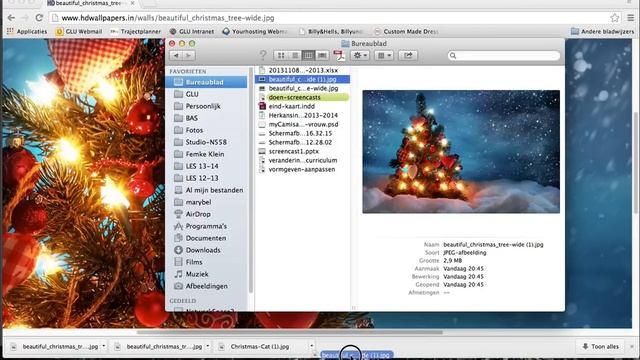Switch Finder to Cover Flow view
The image size is (640, 360).
322,56
